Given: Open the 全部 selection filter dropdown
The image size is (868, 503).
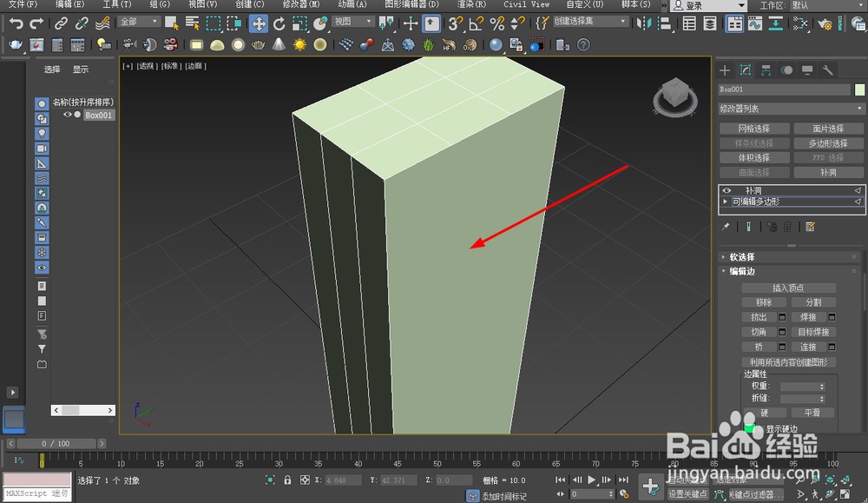Looking at the screenshot, I should click(x=140, y=22).
